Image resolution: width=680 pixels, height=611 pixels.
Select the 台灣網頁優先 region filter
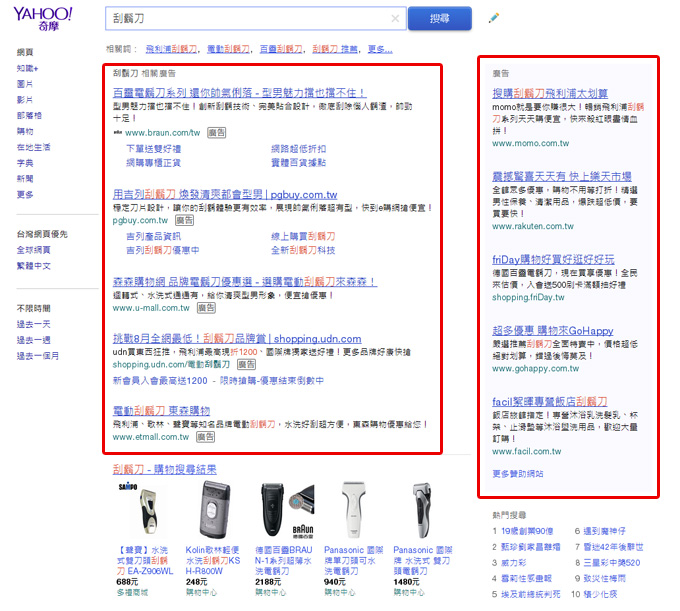click(42, 234)
